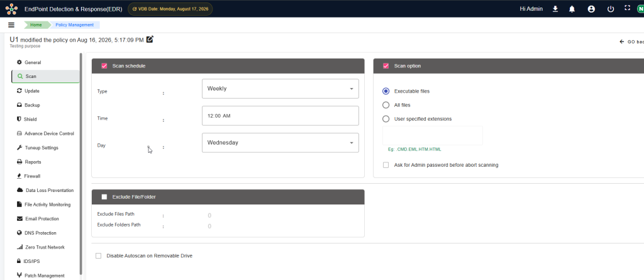Click the Patch Management icon
Viewport: 644px width, 280px height.
point(19,275)
